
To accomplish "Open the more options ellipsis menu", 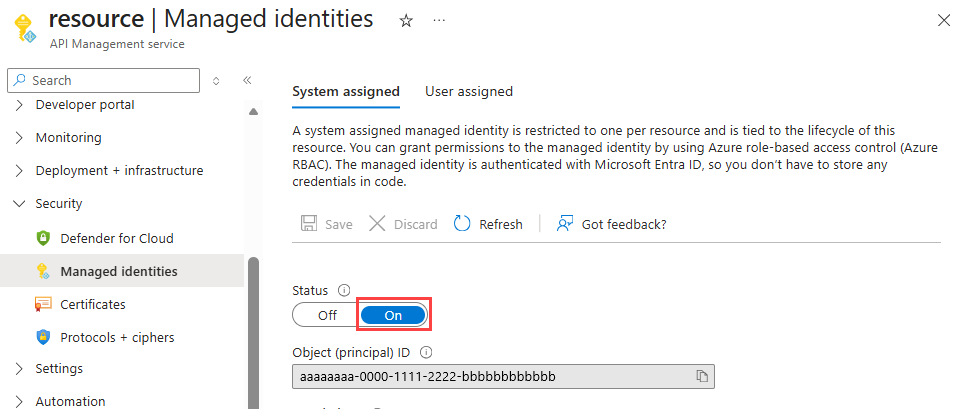I will coord(439,21).
